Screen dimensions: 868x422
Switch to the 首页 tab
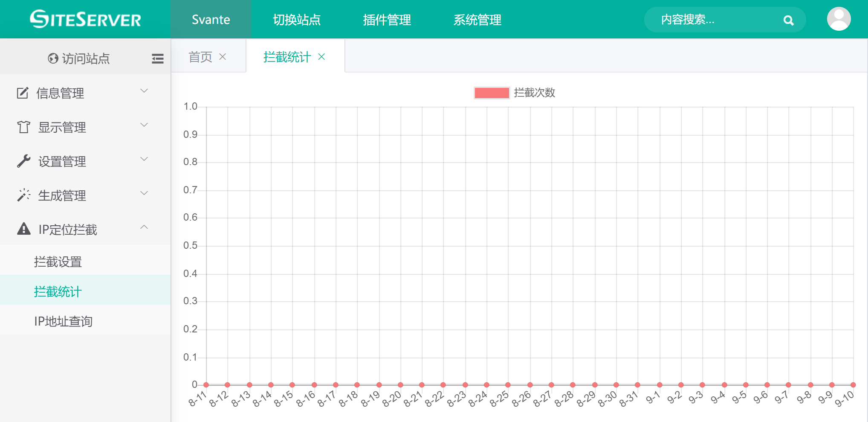click(x=200, y=57)
